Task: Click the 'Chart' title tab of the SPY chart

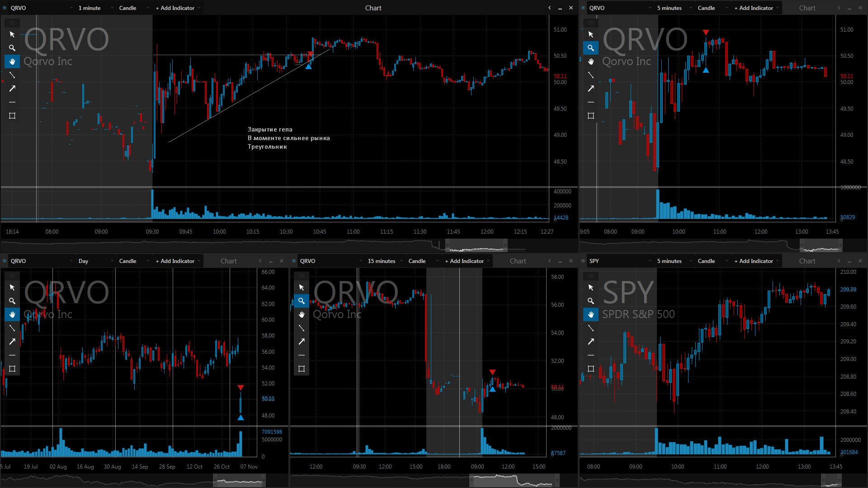Action: click(x=807, y=261)
